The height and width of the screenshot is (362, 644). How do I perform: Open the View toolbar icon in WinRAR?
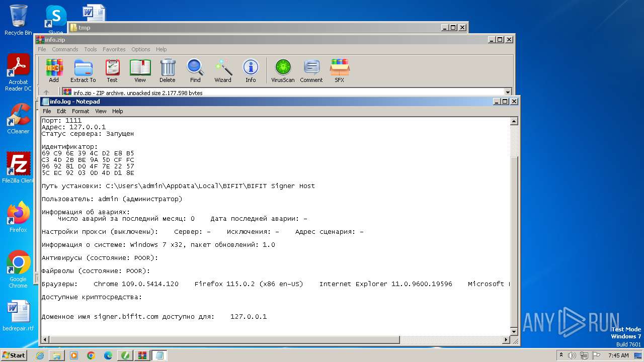[x=140, y=70]
